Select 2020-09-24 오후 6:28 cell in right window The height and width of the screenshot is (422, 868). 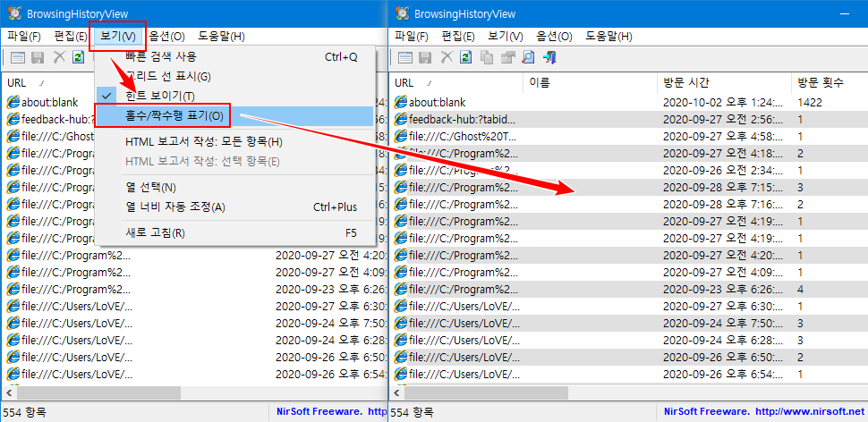722,340
